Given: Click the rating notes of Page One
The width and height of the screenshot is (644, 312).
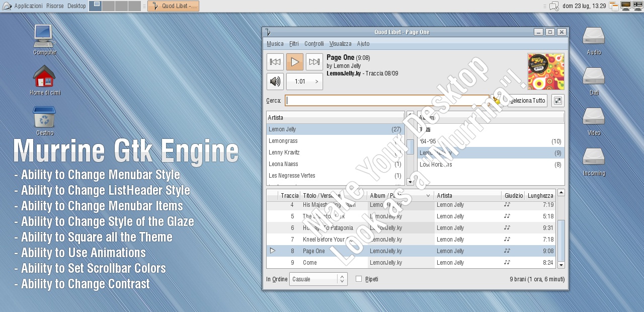Looking at the screenshot, I should pos(507,251).
